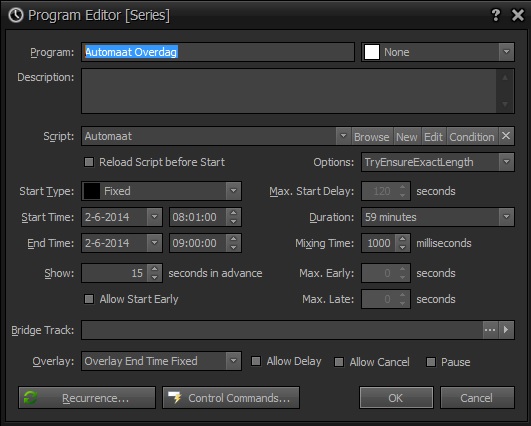Image resolution: width=531 pixels, height=426 pixels.
Task: Decrease Show seconds in advance value
Action: click(x=154, y=277)
